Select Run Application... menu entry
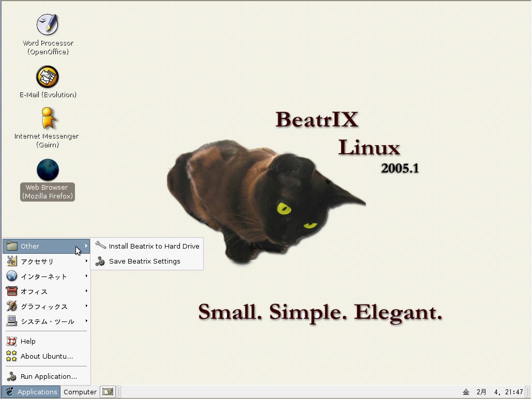The height and width of the screenshot is (399, 532). (x=47, y=377)
